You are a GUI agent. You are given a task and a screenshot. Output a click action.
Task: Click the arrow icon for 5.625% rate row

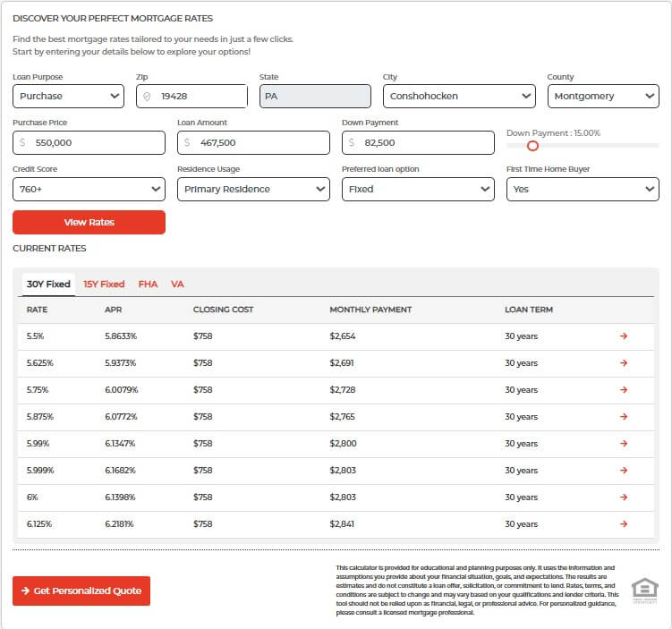point(624,363)
